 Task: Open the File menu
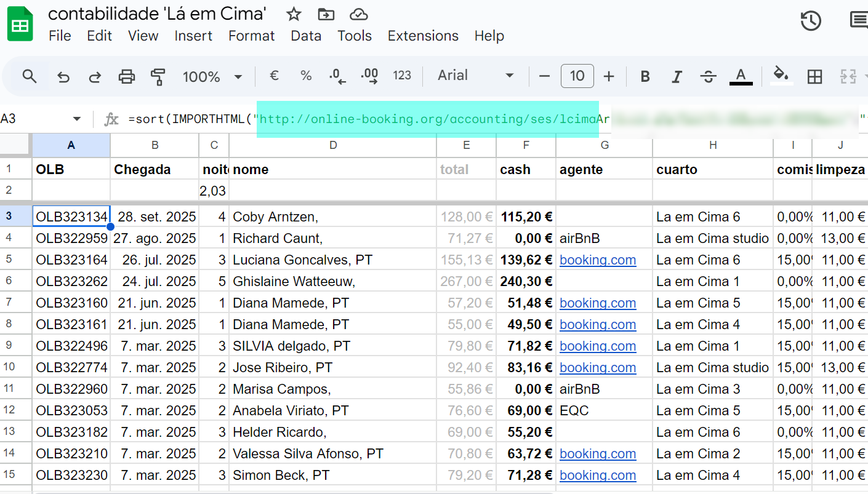(60, 36)
